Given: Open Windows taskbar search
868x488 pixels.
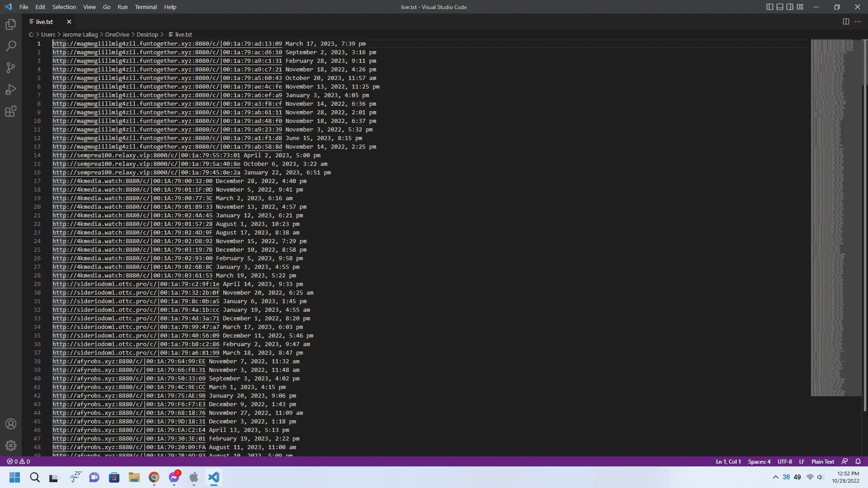Looking at the screenshot, I should pyautogui.click(x=35, y=478).
